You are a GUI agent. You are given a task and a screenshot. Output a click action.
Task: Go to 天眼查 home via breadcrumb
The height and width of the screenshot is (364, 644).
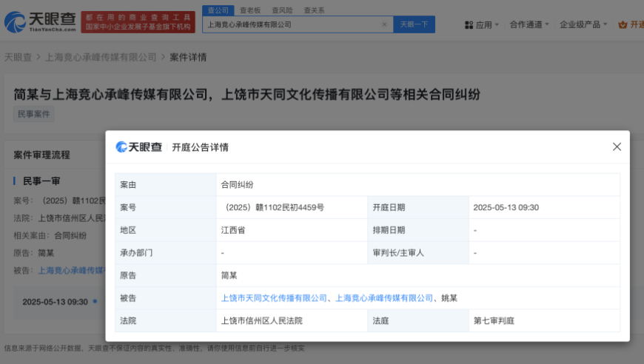tap(18, 57)
